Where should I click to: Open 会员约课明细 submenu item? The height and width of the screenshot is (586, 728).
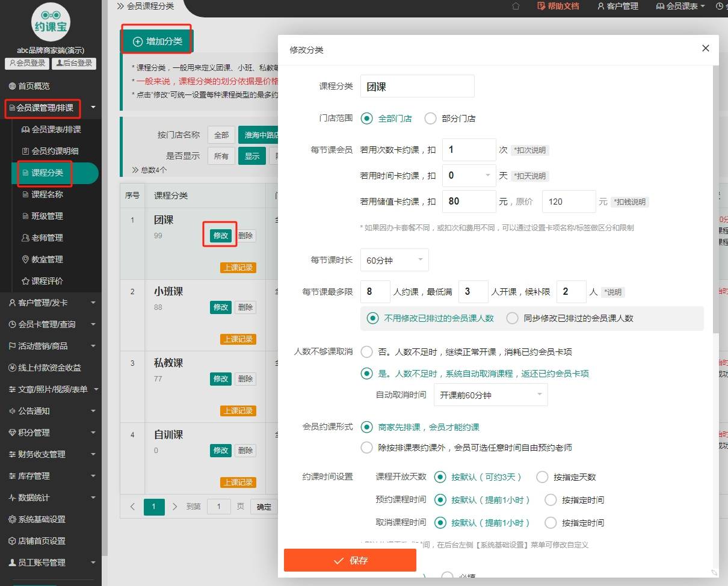point(51,151)
